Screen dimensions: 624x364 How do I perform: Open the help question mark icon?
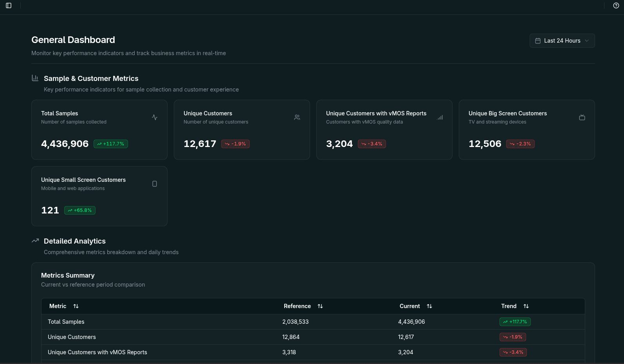pos(616,5)
